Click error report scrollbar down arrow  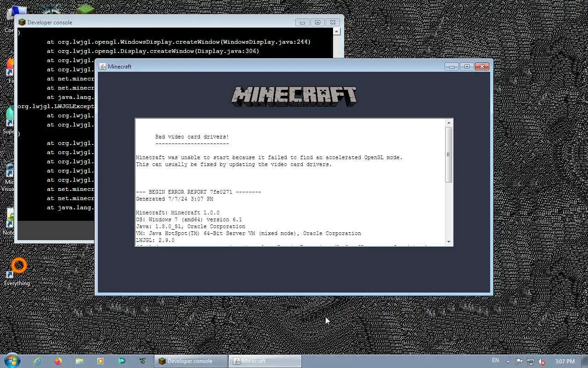tap(449, 242)
